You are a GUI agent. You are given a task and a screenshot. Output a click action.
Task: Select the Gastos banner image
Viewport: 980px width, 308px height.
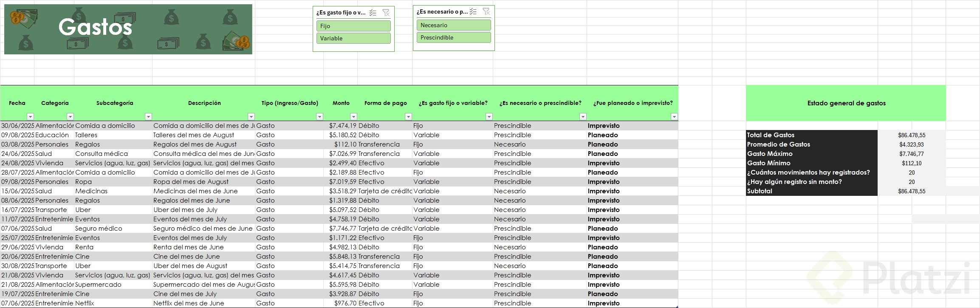[x=128, y=29]
